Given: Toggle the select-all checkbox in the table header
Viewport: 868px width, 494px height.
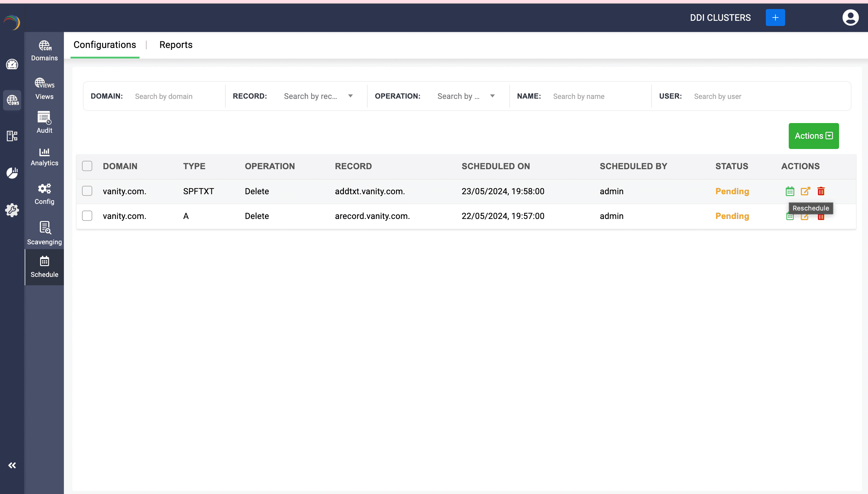Looking at the screenshot, I should click(x=87, y=166).
